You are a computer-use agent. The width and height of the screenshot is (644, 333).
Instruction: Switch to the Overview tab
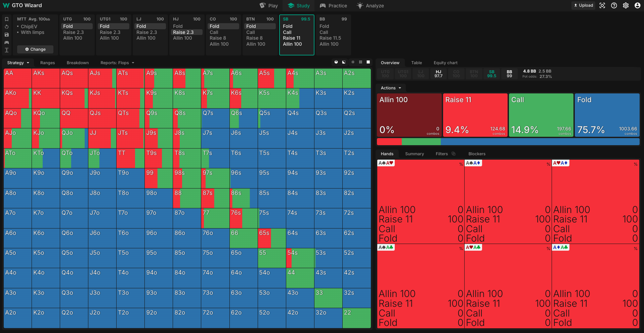click(x=390, y=63)
